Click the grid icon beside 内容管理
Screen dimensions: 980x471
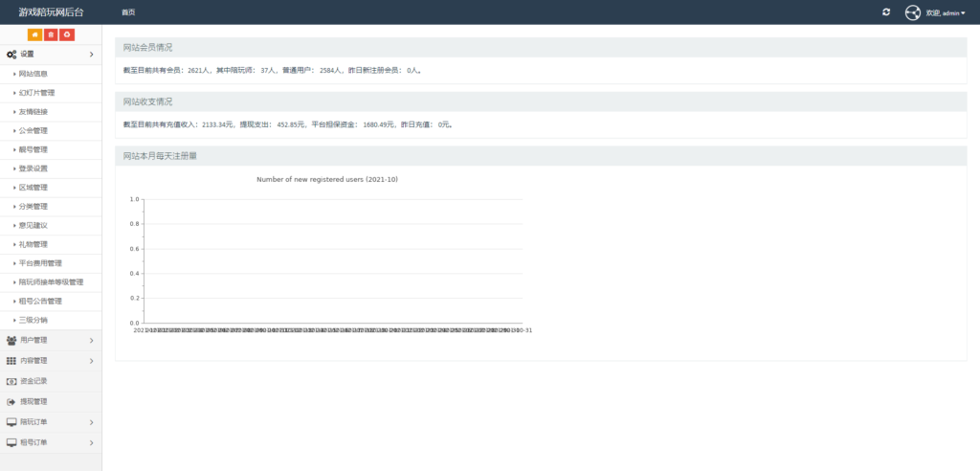click(x=11, y=361)
